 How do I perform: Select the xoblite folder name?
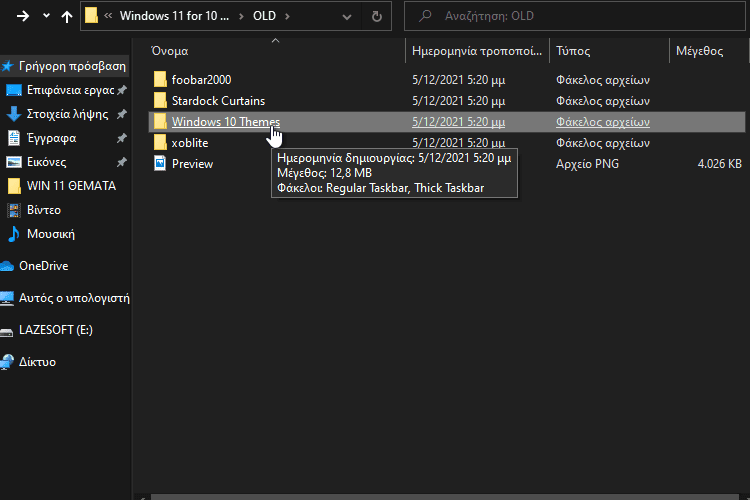[190, 143]
